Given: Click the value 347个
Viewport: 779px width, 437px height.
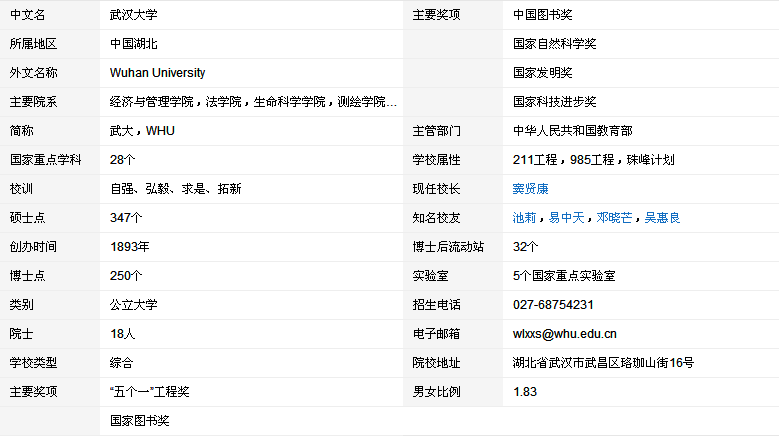Looking at the screenshot, I should [x=126, y=218].
